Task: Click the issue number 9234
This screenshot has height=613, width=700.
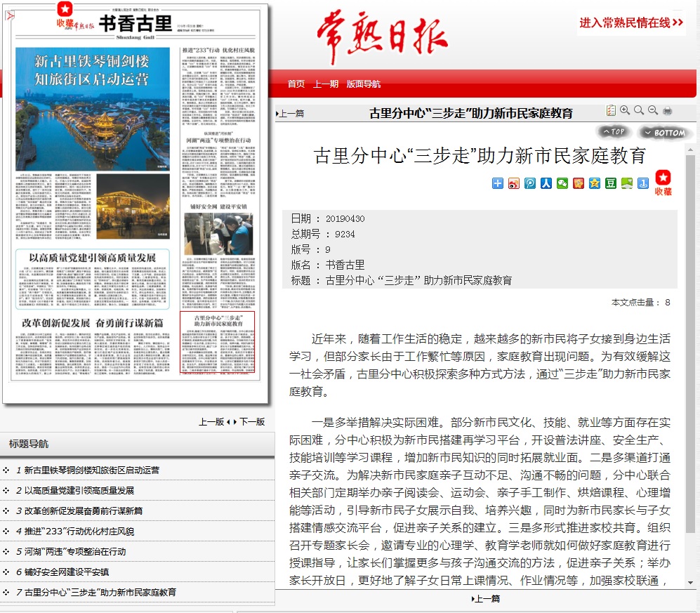Action: click(345, 235)
